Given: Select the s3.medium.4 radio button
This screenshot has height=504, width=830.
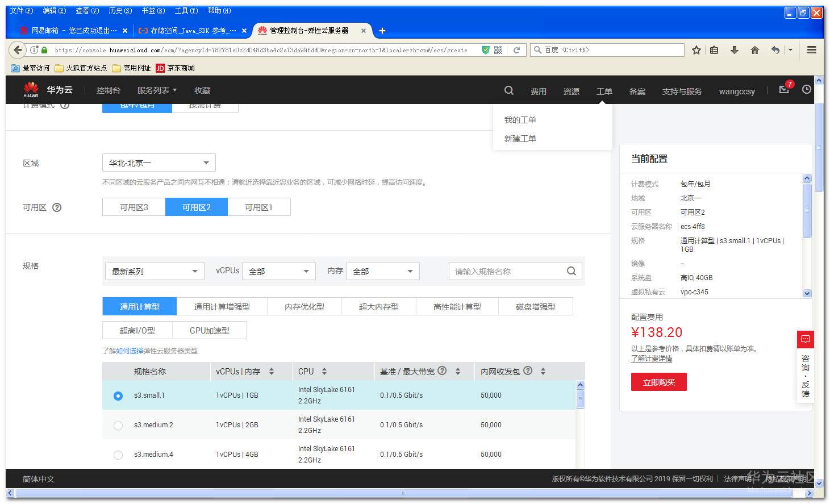Looking at the screenshot, I should pos(118,455).
